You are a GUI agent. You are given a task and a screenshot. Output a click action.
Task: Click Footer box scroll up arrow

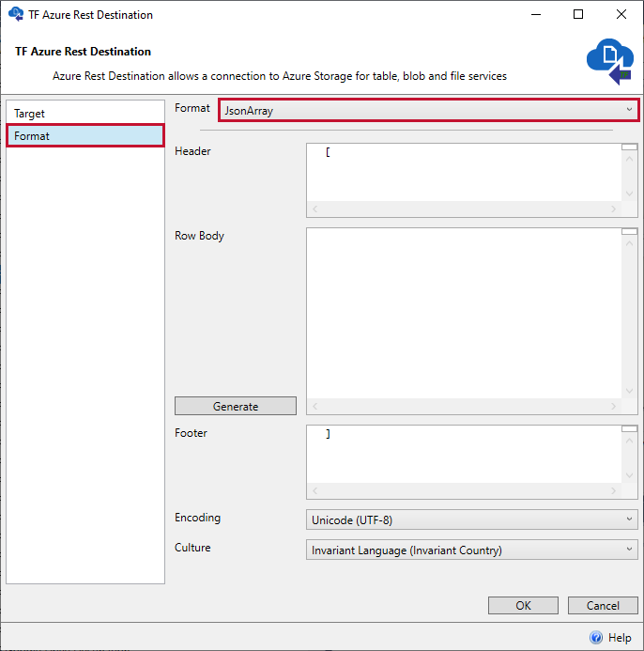(x=630, y=441)
